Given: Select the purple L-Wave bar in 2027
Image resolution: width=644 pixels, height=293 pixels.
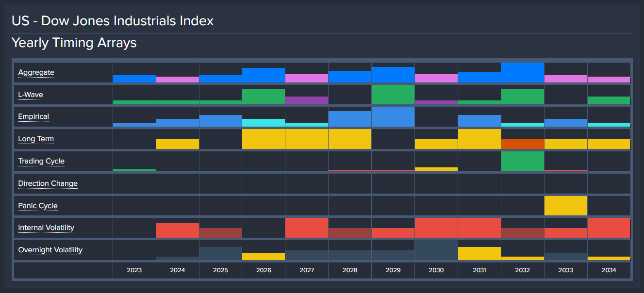Looking at the screenshot, I should click(307, 100).
